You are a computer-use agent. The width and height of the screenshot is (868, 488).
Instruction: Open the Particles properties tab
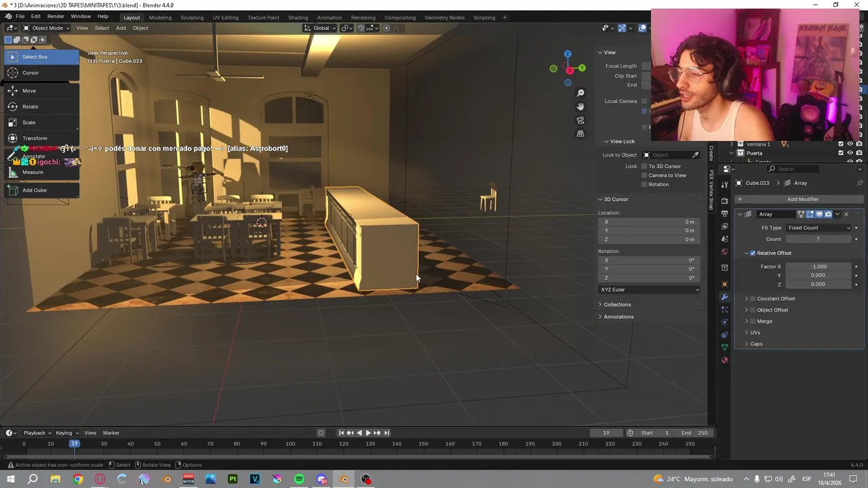point(724,310)
